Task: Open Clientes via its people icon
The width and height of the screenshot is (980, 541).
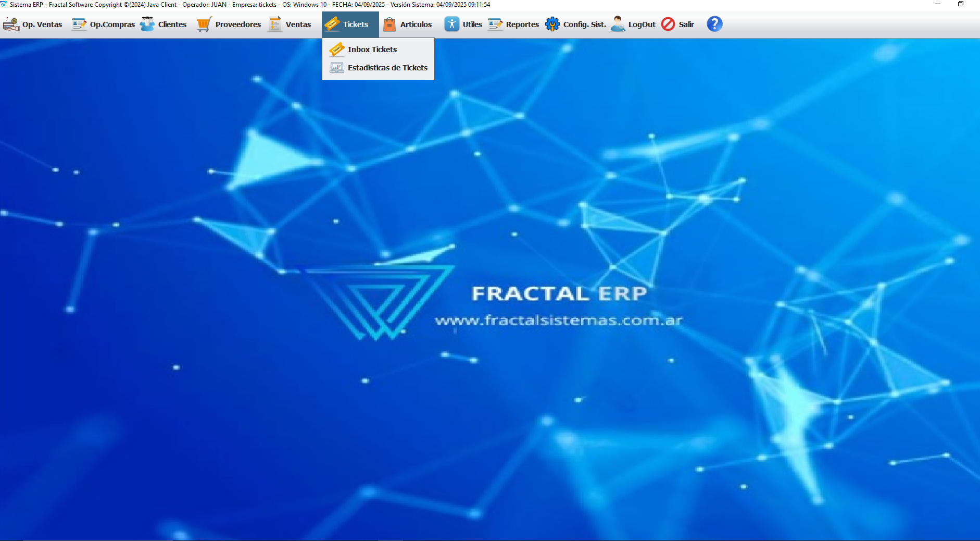Action: [x=147, y=24]
